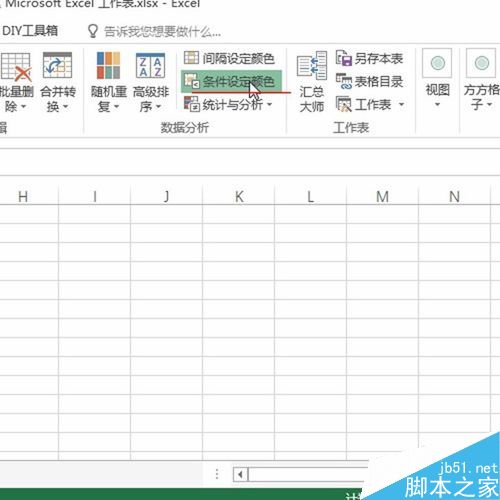Viewport: 500px width, 500px height.
Task: Click horizontal scrollbar left arrow
Action: (240, 474)
